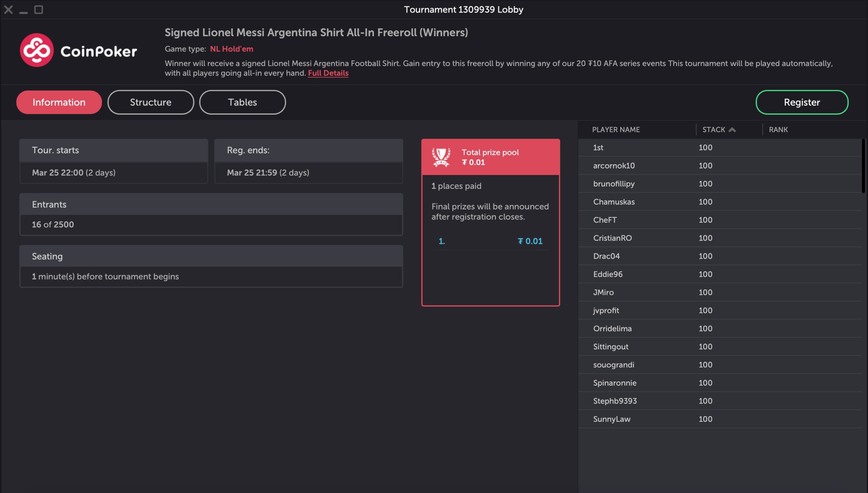Screen dimensions: 868x493
Task: Maximize the tournament lobby window
Action: pyautogui.click(x=39, y=9)
